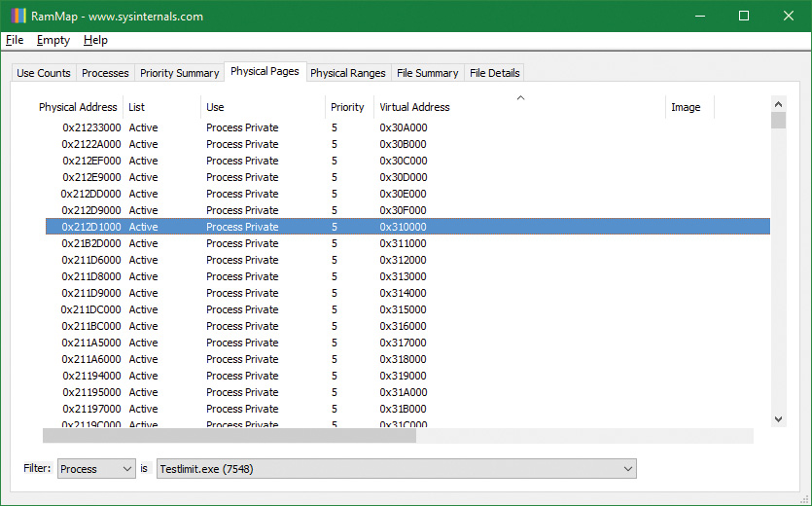812x506 pixels.
Task: Click the vertical scrollbar up arrow
Action: click(x=778, y=102)
